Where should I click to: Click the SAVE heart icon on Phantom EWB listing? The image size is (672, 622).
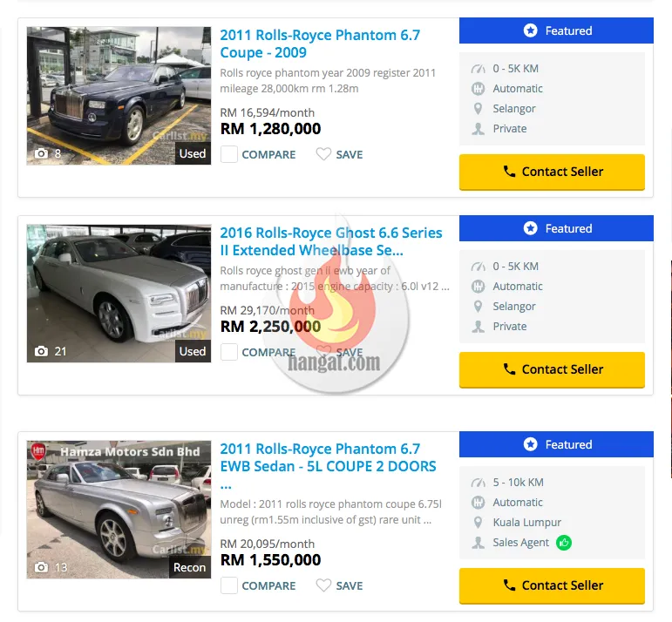click(323, 585)
